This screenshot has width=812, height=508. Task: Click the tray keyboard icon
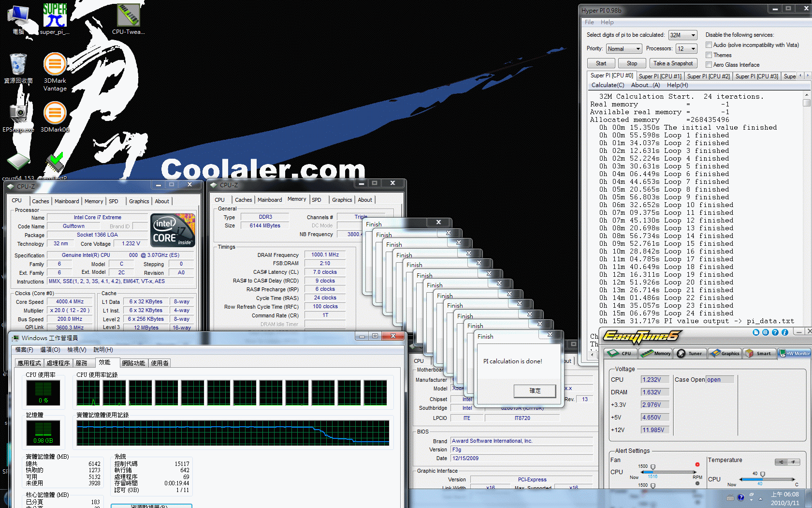[730, 498]
